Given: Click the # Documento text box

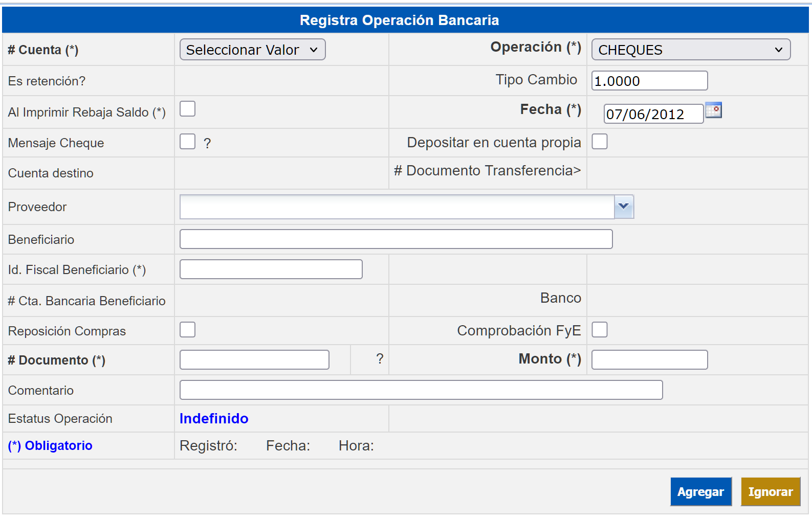Looking at the screenshot, I should 254,360.
